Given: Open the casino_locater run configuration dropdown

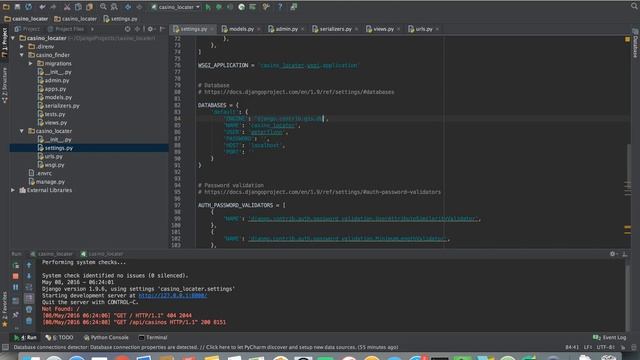Looking at the screenshot, I should (176, 7).
